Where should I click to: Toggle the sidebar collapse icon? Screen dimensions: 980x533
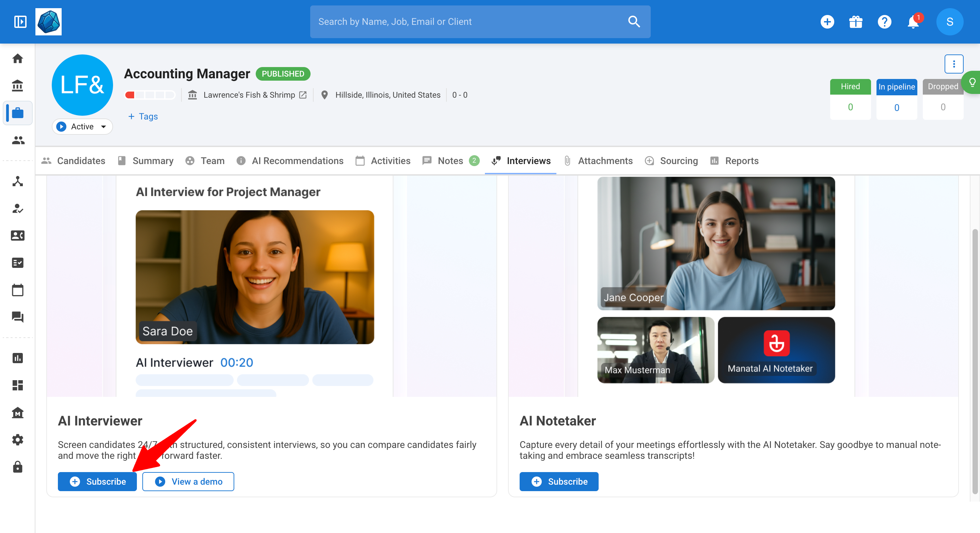tap(20, 22)
